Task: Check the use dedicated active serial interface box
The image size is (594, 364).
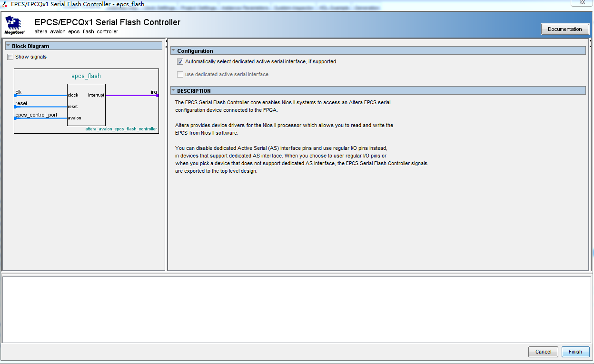Action: pyautogui.click(x=180, y=74)
